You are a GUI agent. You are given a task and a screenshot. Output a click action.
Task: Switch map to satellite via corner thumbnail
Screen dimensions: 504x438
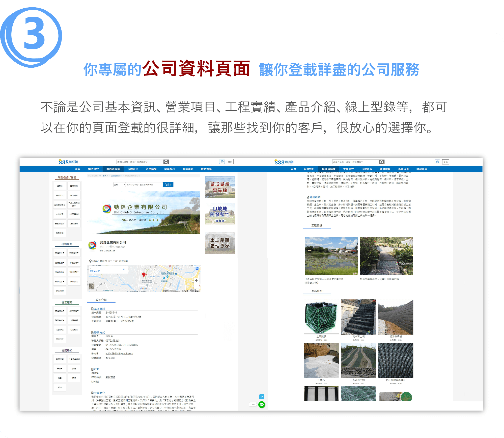point(91,286)
